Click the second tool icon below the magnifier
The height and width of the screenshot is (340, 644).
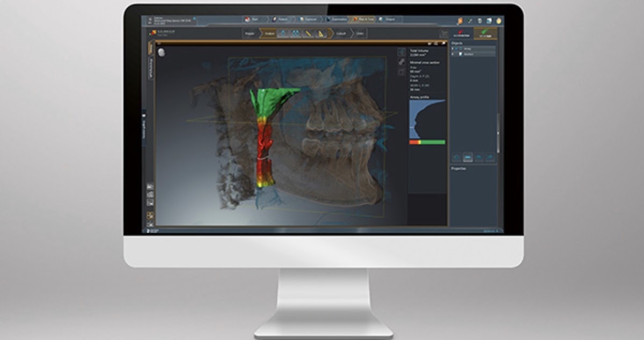coord(401,62)
